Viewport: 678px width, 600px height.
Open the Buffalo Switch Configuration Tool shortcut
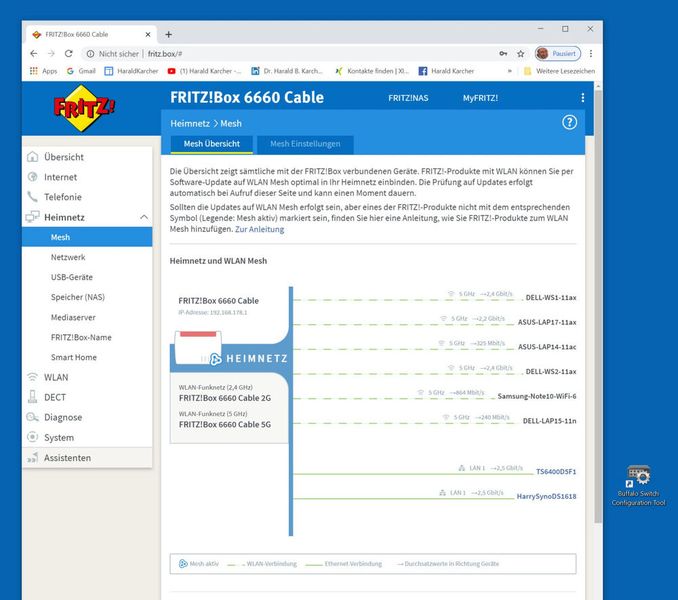[638, 486]
